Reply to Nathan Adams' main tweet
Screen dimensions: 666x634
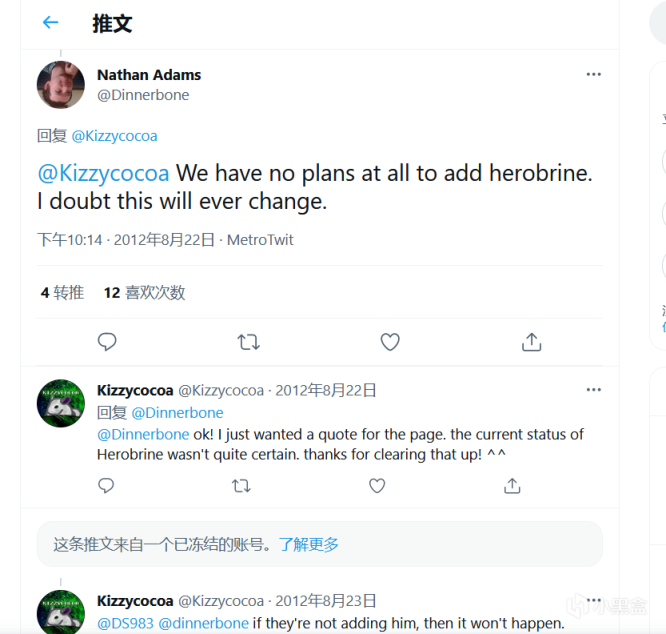(x=107, y=342)
